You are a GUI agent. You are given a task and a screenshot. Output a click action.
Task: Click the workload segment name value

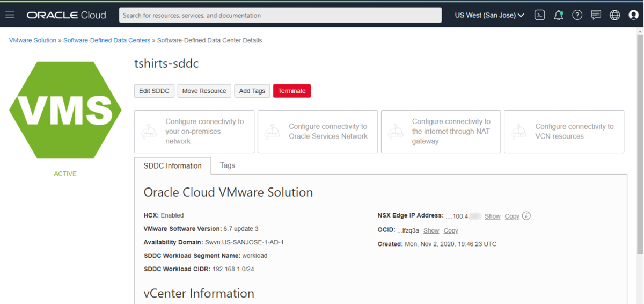click(x=254, y=256)
